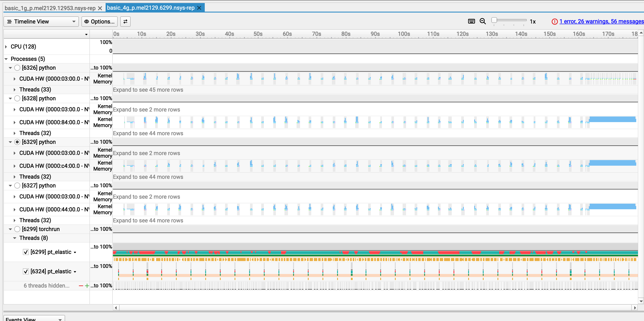The image size is (644, 321).
Task: Select radio button for [6299] torchrun
Action: click(x=17, y=229)
